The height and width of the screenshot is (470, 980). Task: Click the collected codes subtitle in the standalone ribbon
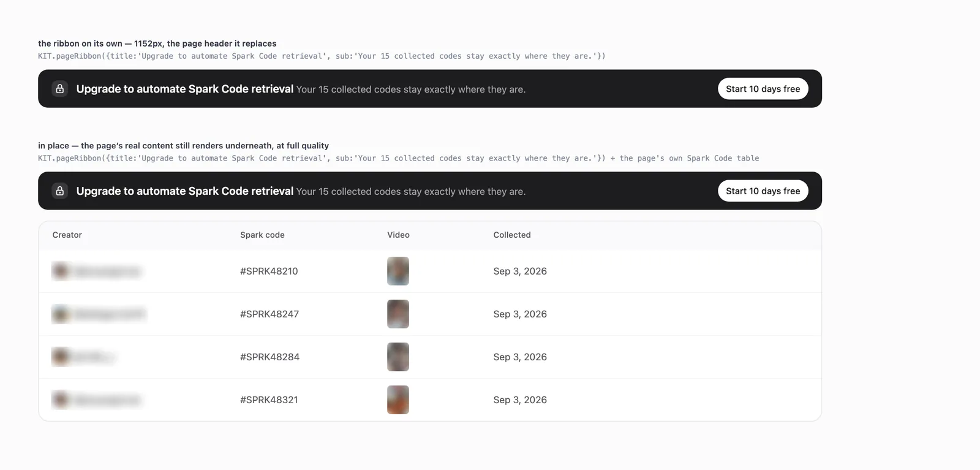(x=411, y=89)
